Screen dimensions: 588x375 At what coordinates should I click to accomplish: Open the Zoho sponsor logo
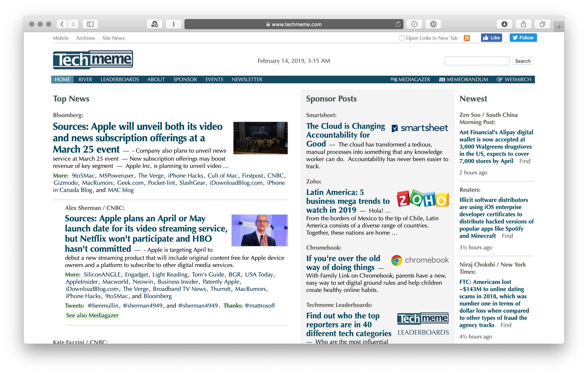(423, 198)
